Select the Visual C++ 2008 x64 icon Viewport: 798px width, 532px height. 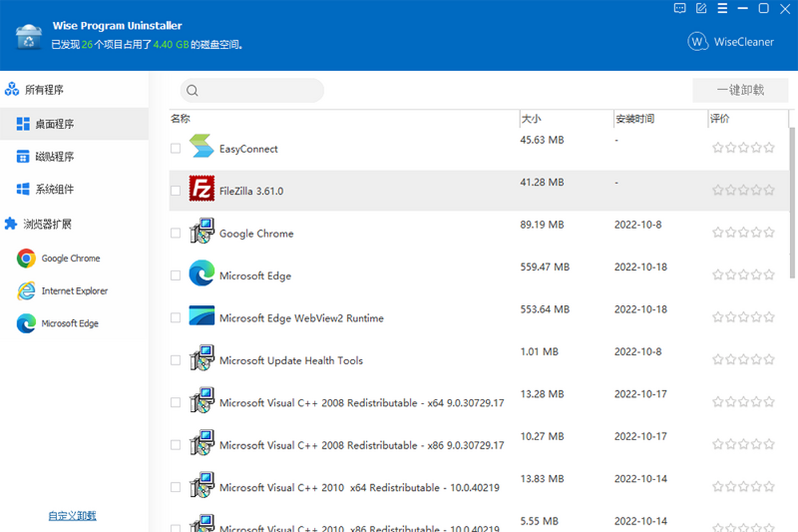pyautogui.click(x=201, y=400)
